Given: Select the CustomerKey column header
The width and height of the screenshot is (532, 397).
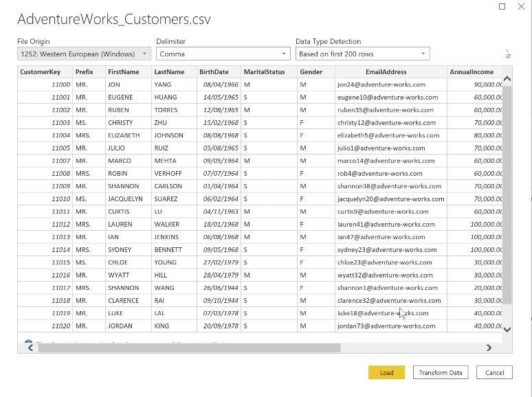Looking at the screenshot, I should coord(45,72).
